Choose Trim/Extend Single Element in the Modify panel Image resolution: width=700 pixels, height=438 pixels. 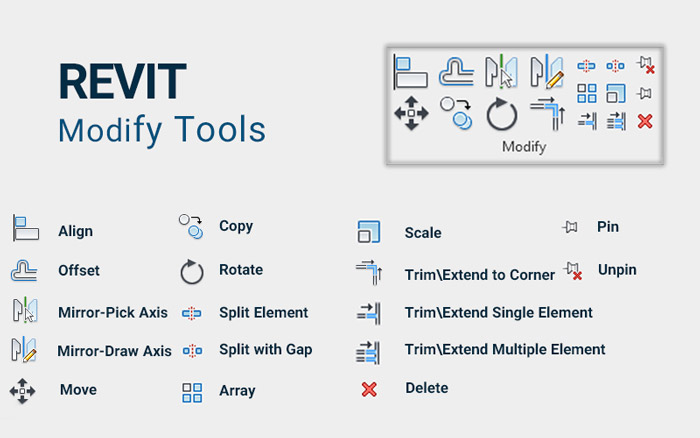point(587,121)
